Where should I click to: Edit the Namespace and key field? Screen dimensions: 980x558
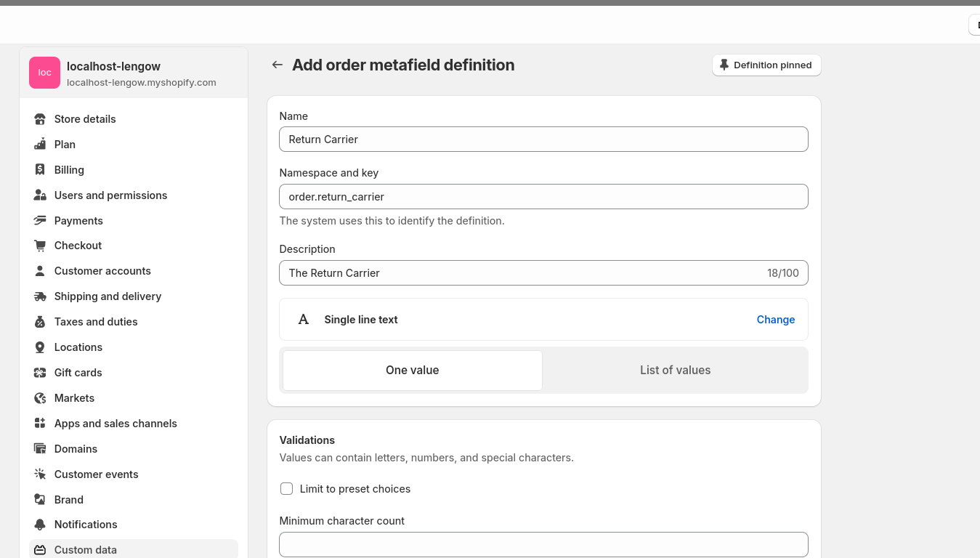[x=543, y=197]
